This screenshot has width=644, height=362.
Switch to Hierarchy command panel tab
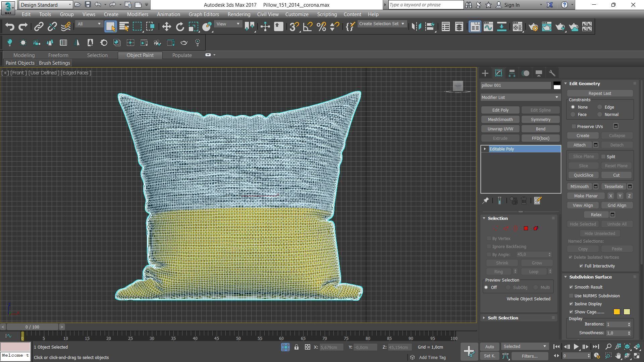[x=512, y=73]
